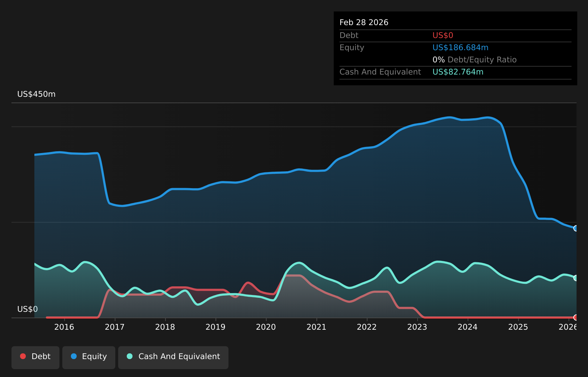Toggle the Cash And Equivalent series visibility
This screenshot has width=588, height=377.
[173, 357]
